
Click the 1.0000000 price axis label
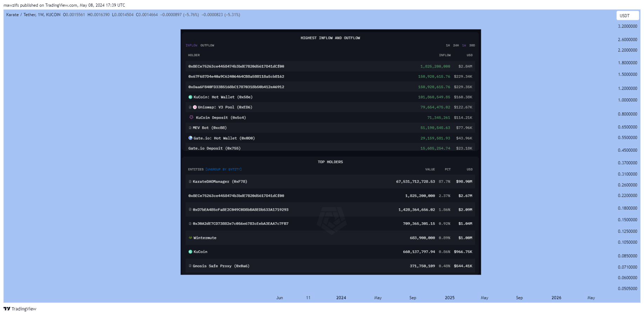click(628, 100)
